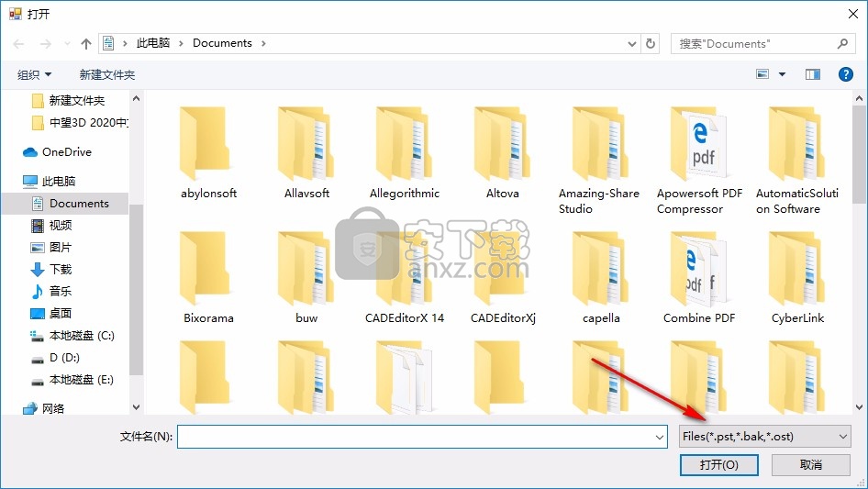868x489 pixels.
Task: Toggle the preview pane icon
Action: [813, 73]
